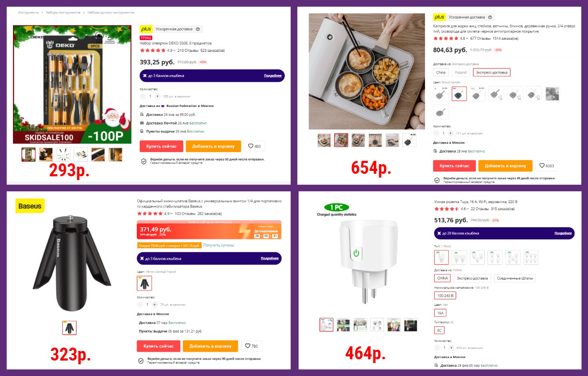The width and height of the screenshot is (588, 376).
Task: Select the Poland shipping option
Action: point(460,73)
